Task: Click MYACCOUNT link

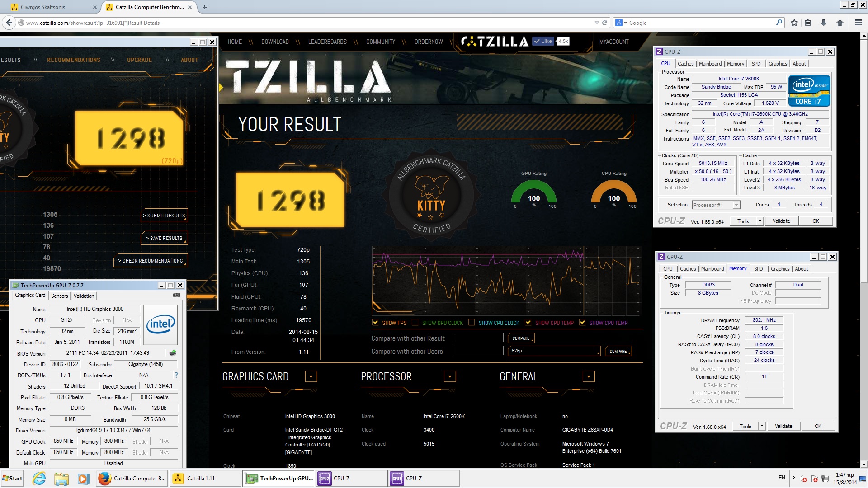Action: [x=614, y=42]
